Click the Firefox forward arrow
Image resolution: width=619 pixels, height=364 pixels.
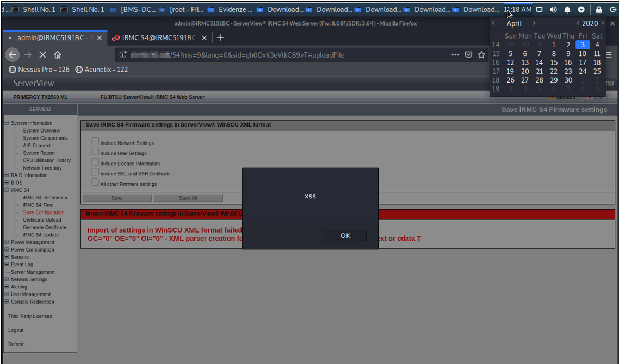28,55
